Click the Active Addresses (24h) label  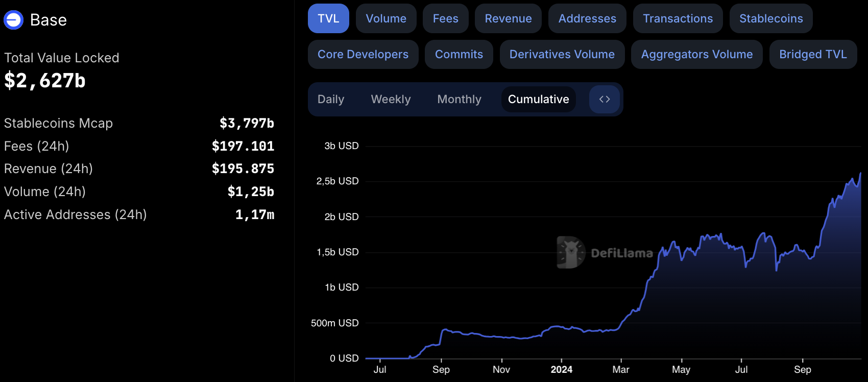pos(76,214)
